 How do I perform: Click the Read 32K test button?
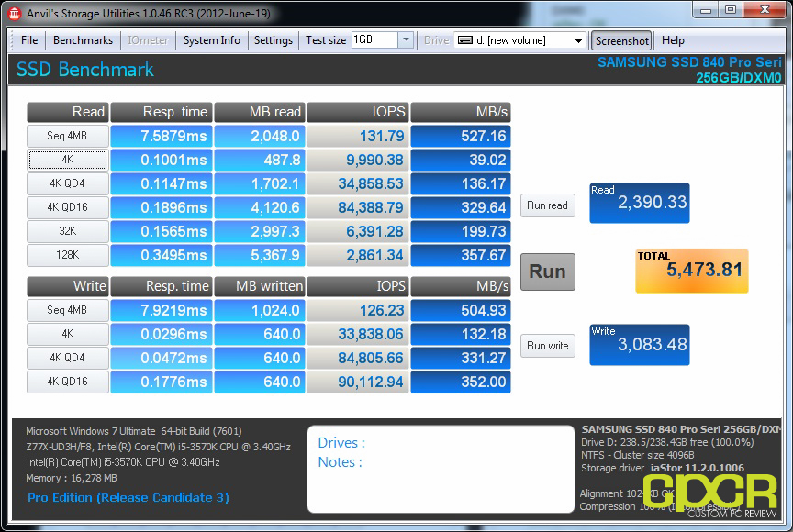[x=67, y=231]
